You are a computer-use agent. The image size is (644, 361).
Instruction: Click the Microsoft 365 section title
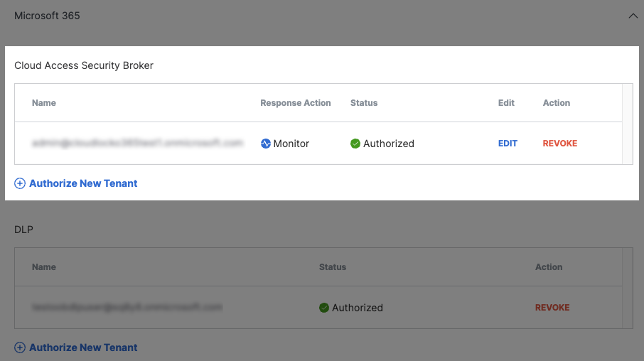(x=47, y=16)
